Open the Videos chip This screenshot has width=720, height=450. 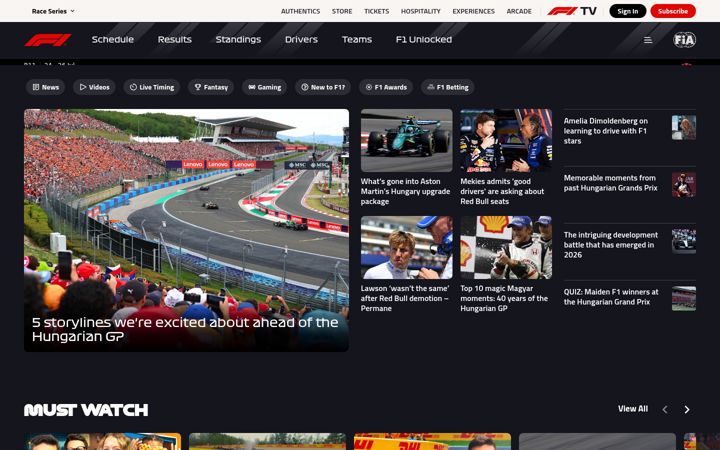point(94,87)
